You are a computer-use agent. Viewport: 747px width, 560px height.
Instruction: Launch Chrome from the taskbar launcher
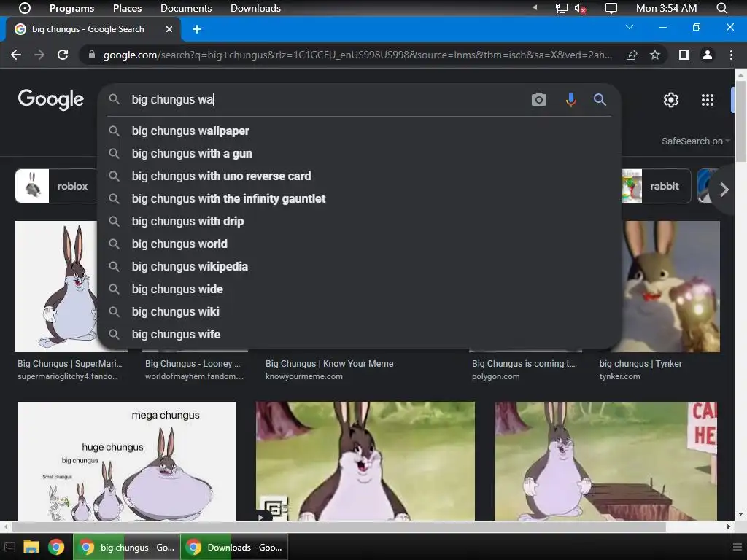click(56, 547)
